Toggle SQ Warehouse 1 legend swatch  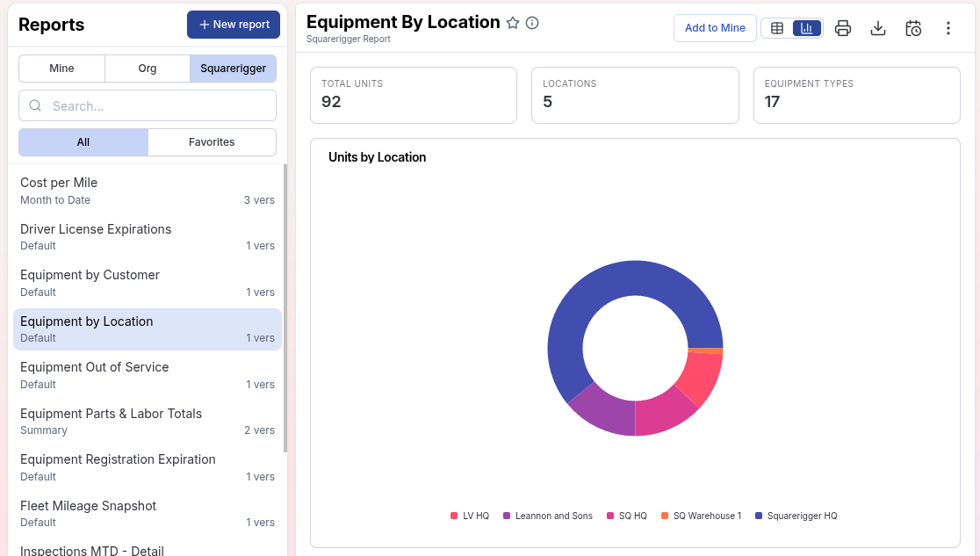pos(665,516)
